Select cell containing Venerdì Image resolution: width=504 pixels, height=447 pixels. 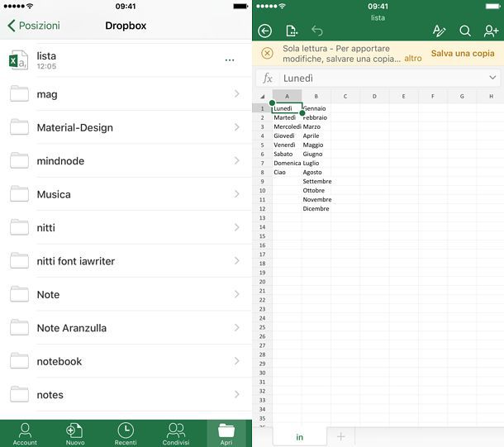[287, 145]
